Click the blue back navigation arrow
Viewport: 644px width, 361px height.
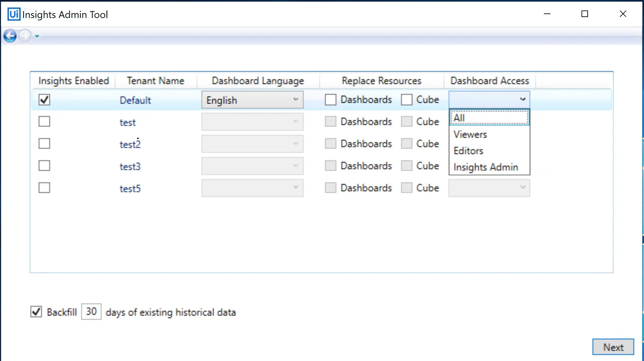(10, 36)
